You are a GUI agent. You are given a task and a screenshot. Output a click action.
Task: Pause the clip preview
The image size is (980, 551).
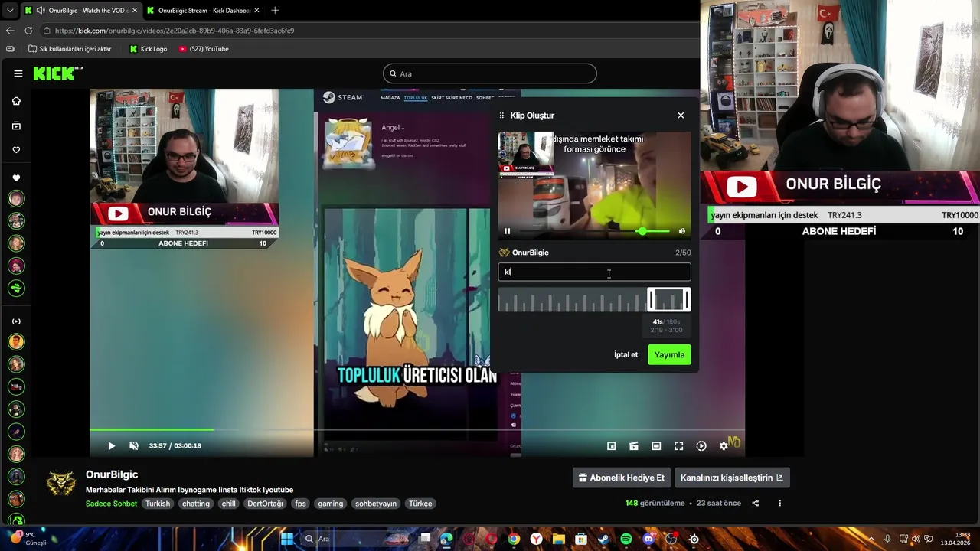click(507, 231)
